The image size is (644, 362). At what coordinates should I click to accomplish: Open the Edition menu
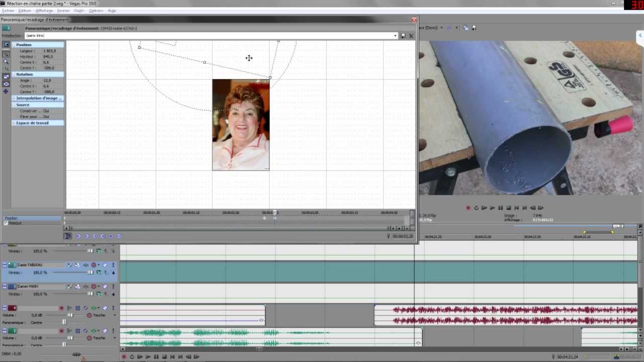point(25,11)
